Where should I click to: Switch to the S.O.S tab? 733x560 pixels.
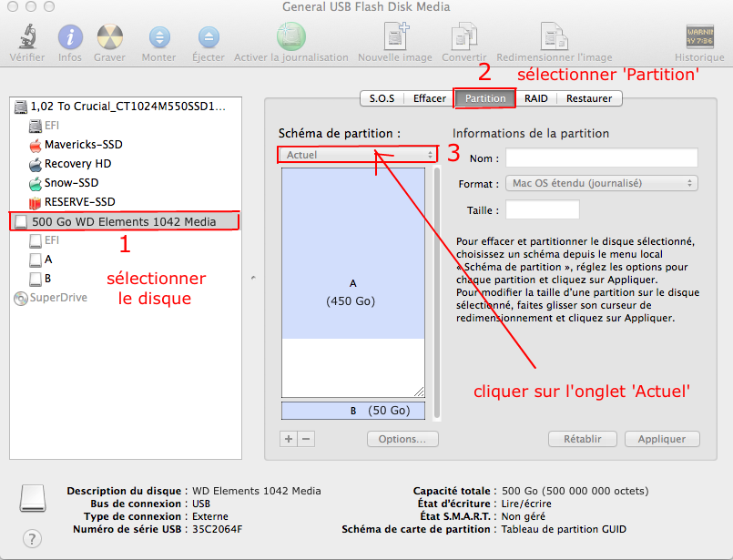point(382,98)
